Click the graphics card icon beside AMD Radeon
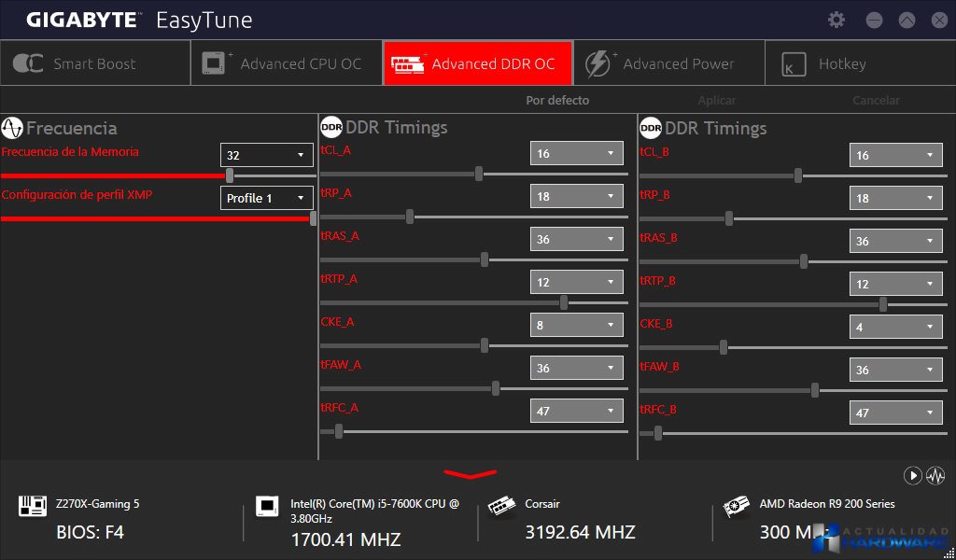The height and width of the screenshot is (560, 956). (737, 506)
